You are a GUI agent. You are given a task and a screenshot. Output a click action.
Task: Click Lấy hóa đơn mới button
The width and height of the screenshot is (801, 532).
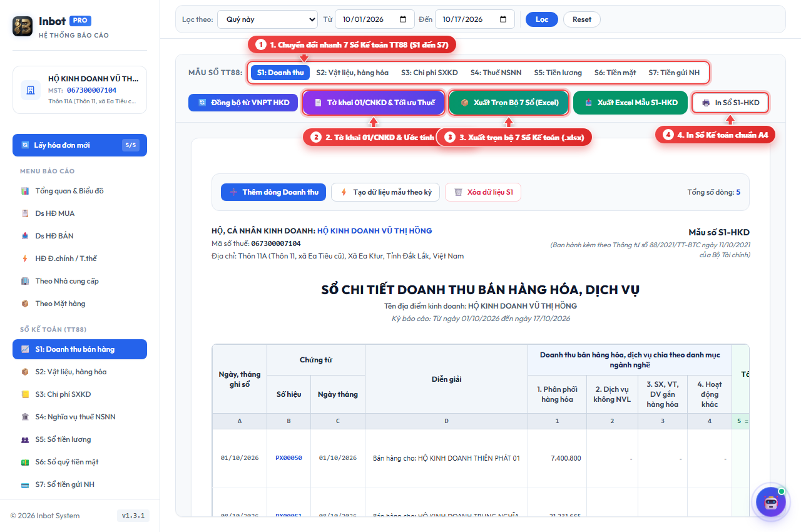point(79,145)
